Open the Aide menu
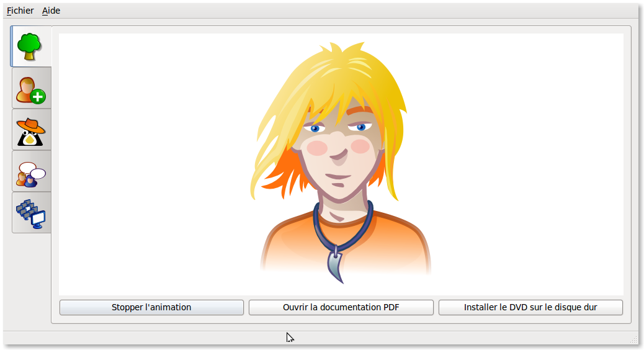This screenshot has width=644, height=350. pos(51,11)
